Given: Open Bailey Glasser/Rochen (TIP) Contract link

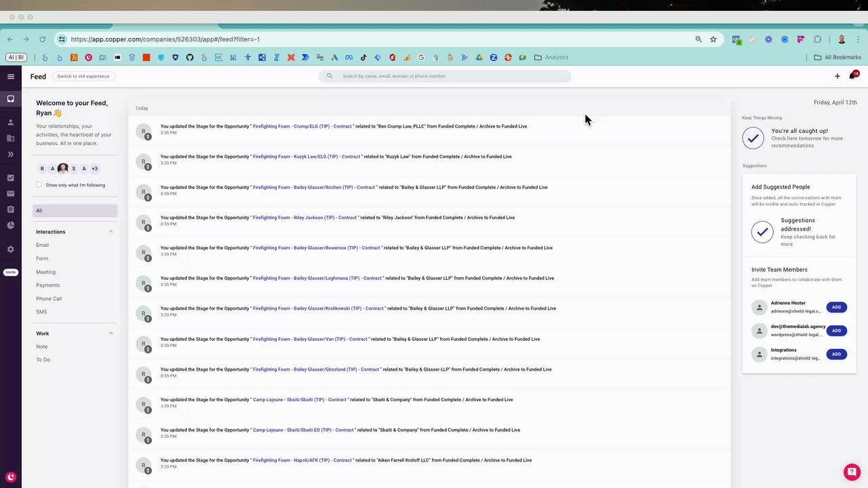Looking at the screenshot, I should [314, 187].
